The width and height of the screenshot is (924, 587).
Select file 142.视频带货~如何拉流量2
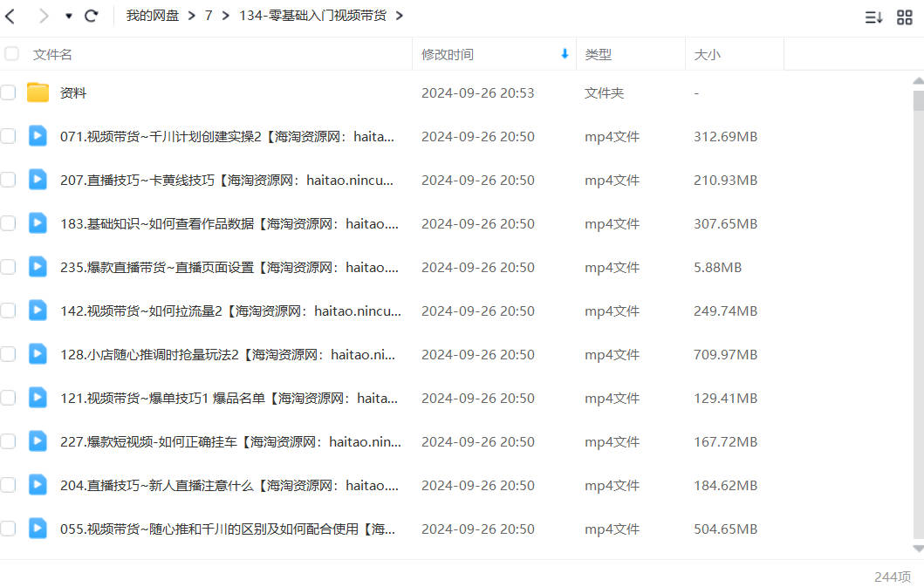(x=230, y=311)
